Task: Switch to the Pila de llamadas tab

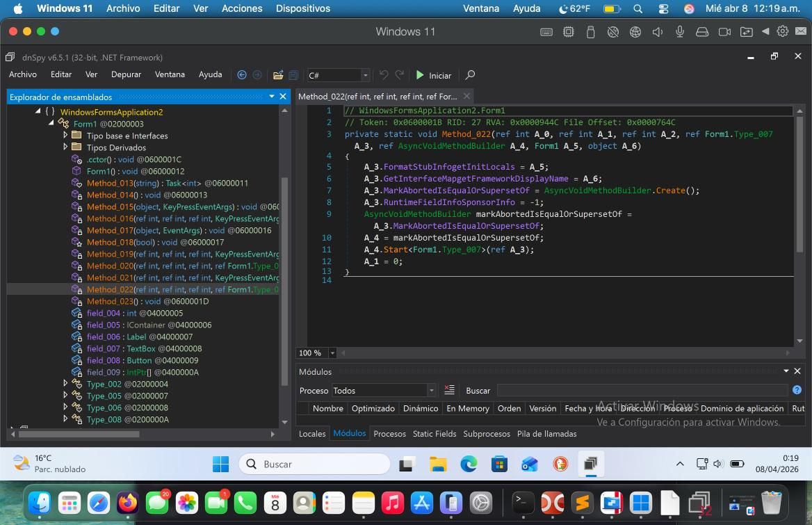Action: [546, 433]
